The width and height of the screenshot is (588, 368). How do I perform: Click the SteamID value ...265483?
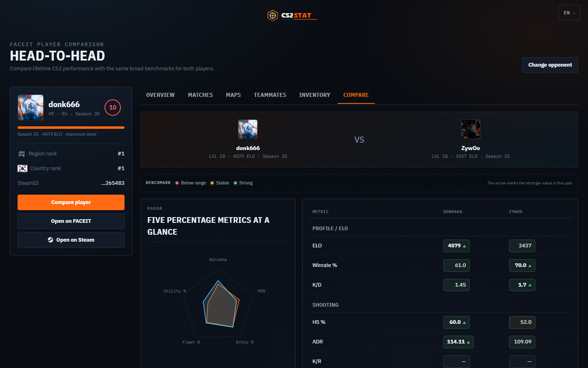(113, 183)
